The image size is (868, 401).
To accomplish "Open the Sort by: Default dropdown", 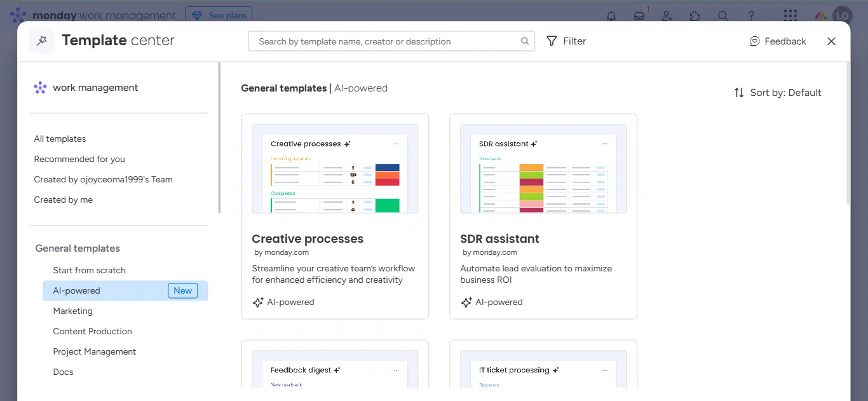I will pyautogui.click(x=778, y=93).
